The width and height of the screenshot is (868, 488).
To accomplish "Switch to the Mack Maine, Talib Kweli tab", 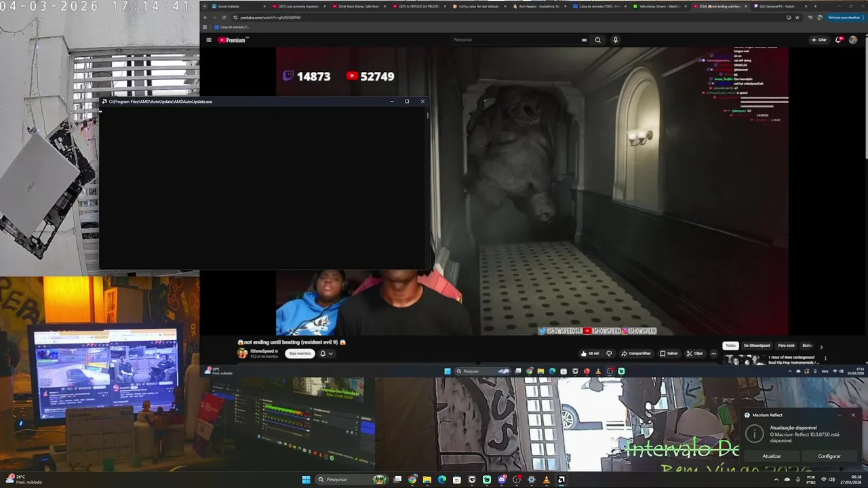I will tap(359, 6).
